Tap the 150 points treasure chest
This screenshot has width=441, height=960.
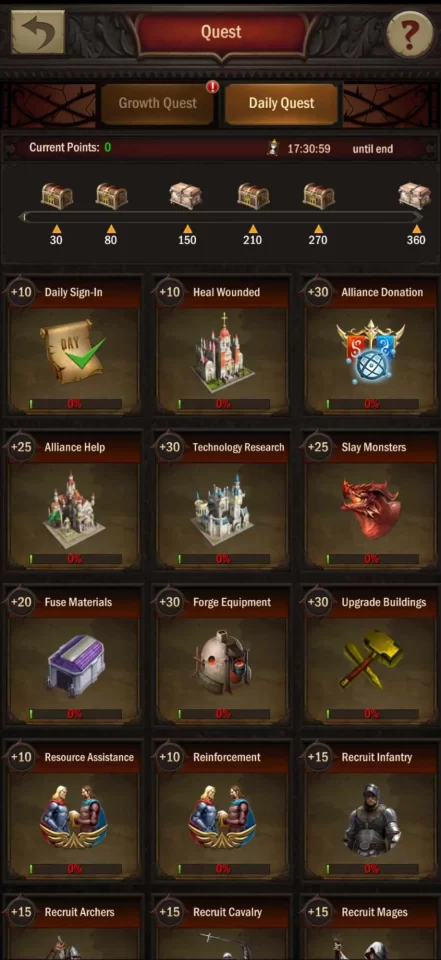click(x=185, y=196)
